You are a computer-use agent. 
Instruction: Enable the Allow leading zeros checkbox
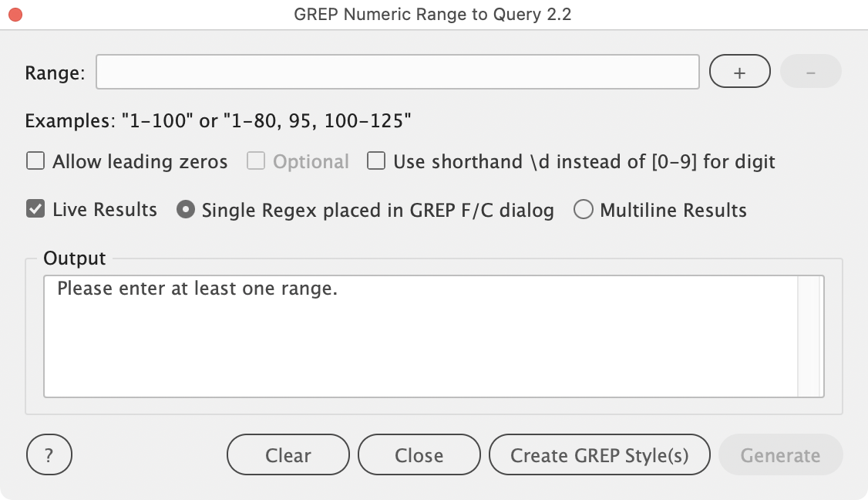point(35,161)
